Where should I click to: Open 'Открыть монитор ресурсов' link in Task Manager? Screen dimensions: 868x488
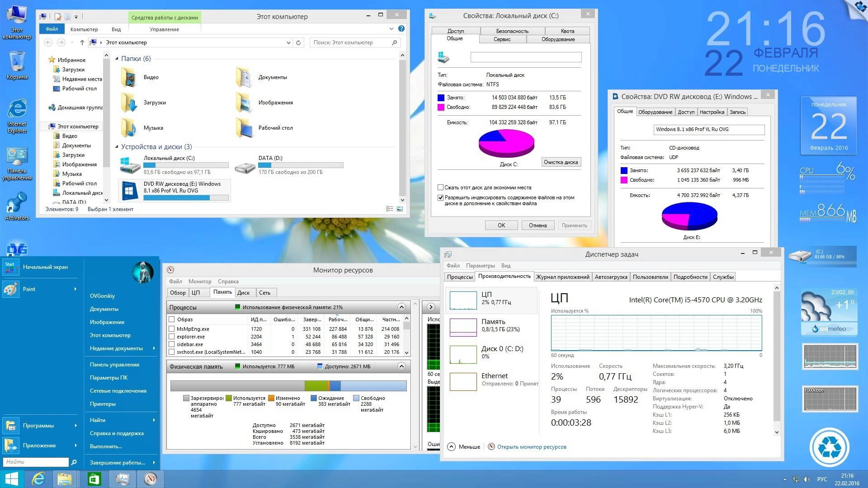pos(532,446)
